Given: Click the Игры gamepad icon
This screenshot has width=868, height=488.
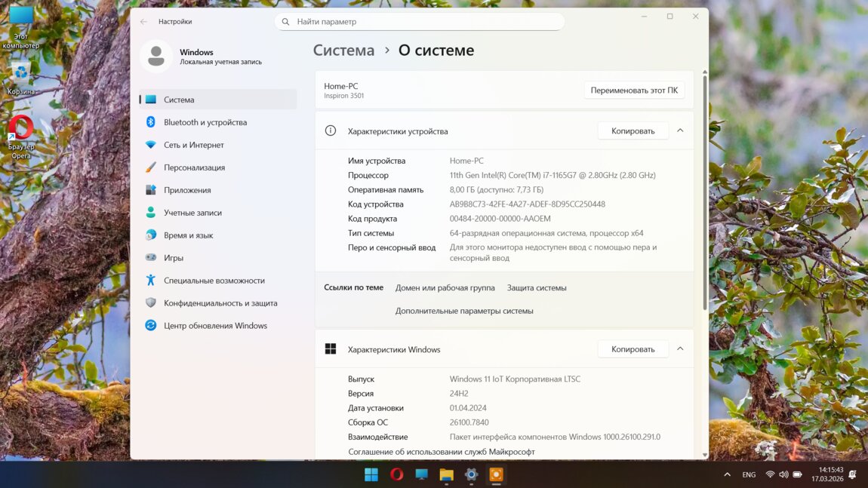Looking at the screenshot, I should (150, 258).
